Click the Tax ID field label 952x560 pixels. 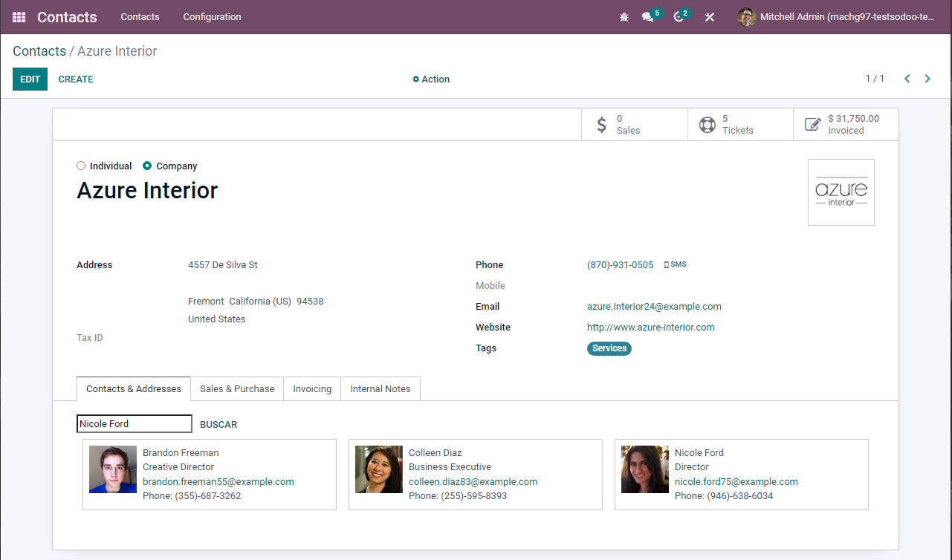click(90, 338)
